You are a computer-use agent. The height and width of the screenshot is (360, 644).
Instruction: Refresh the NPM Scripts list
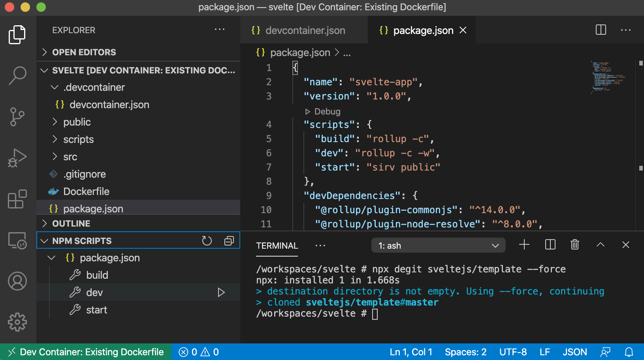(x=207, y=241)
